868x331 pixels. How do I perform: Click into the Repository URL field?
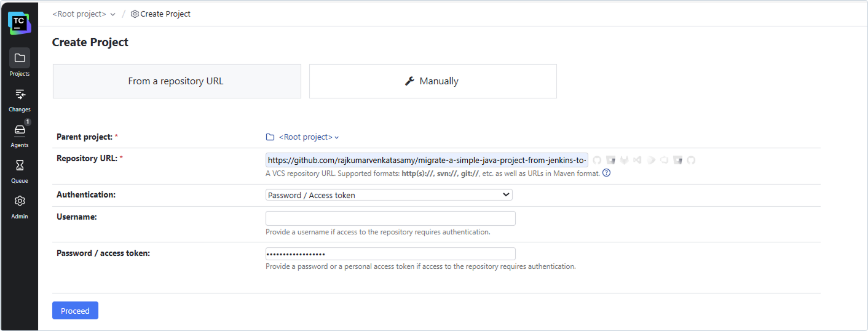click(x=427, y=161)
